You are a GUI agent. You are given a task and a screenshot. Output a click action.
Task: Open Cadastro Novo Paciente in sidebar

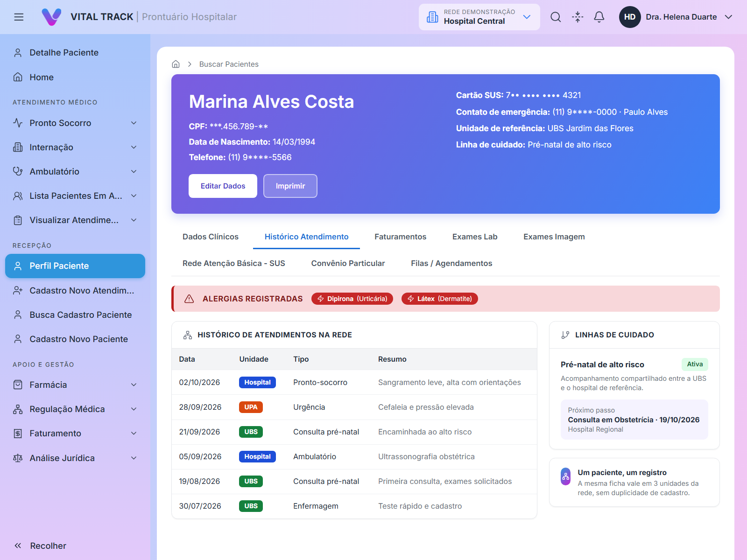tap(75, 339)
